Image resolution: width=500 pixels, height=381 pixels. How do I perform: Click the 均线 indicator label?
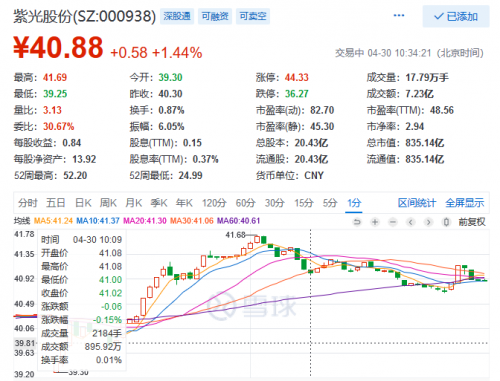click(x=22, y=221)
